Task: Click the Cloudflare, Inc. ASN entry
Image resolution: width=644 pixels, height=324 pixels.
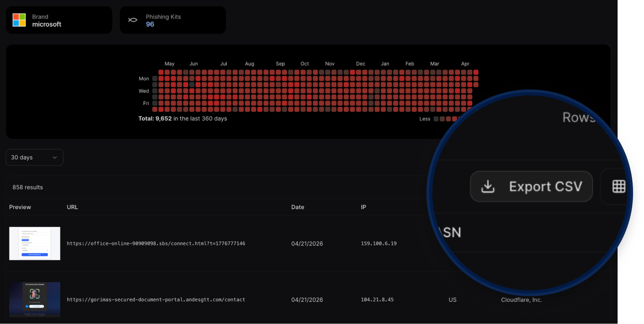Action: (x=521, y=300)
